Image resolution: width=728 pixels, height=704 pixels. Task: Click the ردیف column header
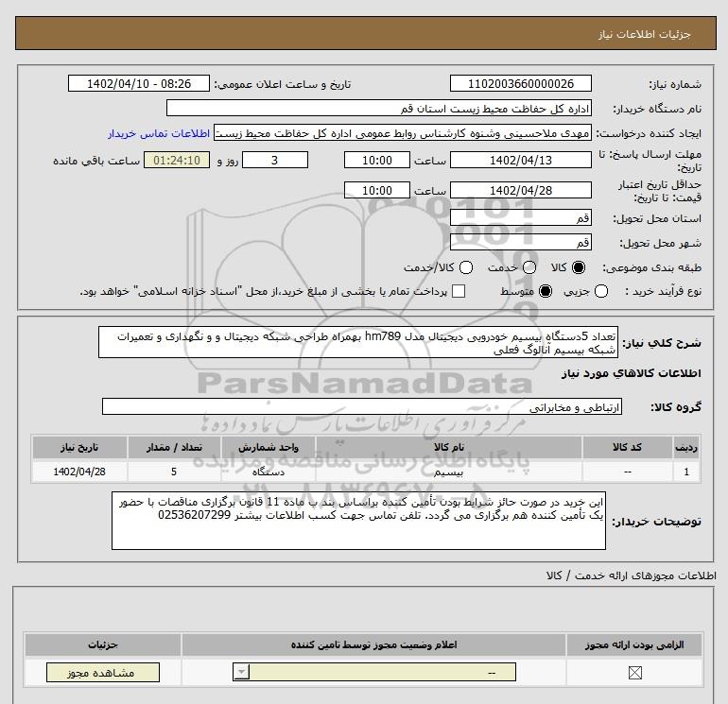(x=686, y=447)
